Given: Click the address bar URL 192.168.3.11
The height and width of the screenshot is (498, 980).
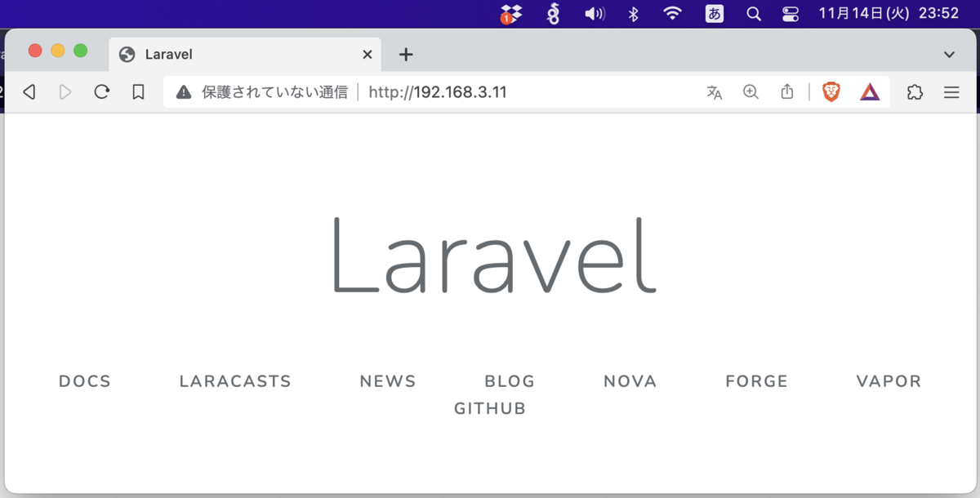Looking at the screenshot, I should pyautogui.click(x=438, y=92).
